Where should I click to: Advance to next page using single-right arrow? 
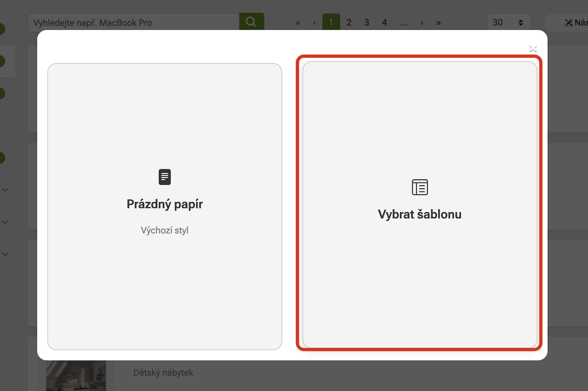tap(422, 23)
